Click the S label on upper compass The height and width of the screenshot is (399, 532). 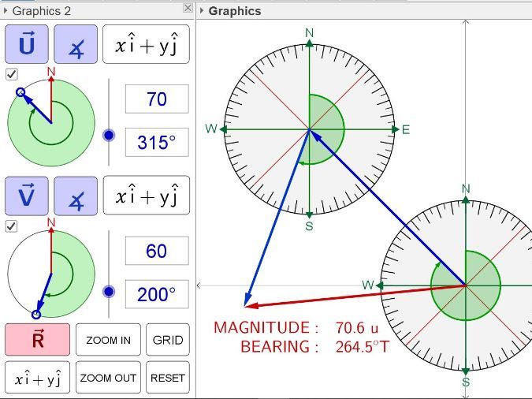[309, 226]
